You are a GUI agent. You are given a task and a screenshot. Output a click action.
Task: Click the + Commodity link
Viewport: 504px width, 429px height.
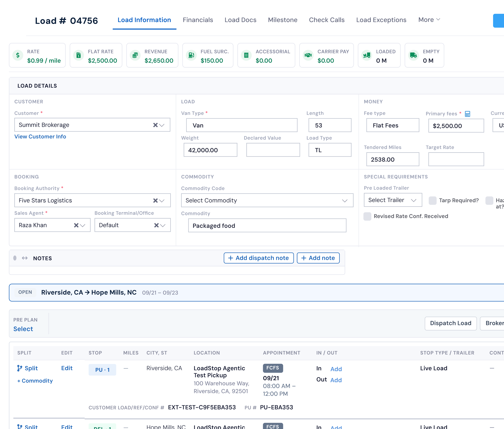tap(35, 381)
